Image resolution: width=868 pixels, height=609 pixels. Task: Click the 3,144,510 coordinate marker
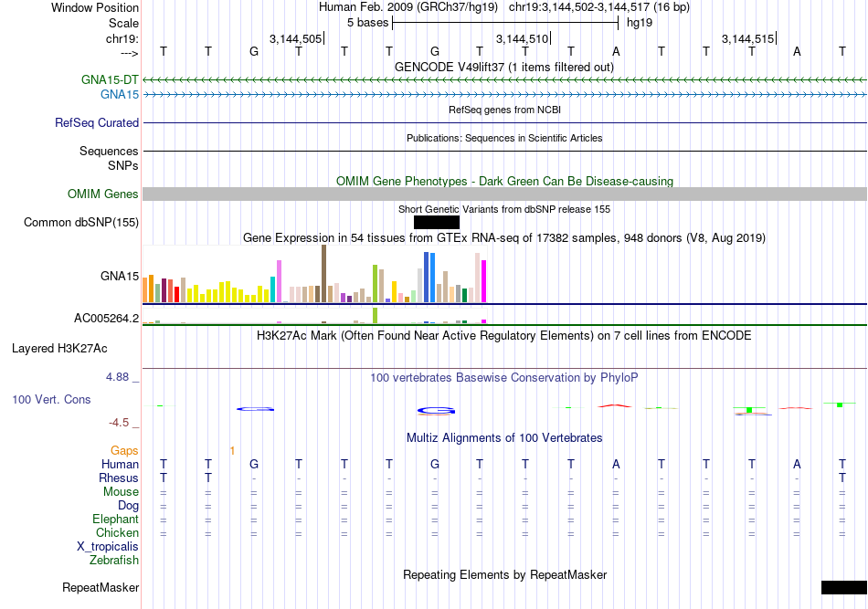click(x=522, y=38)
